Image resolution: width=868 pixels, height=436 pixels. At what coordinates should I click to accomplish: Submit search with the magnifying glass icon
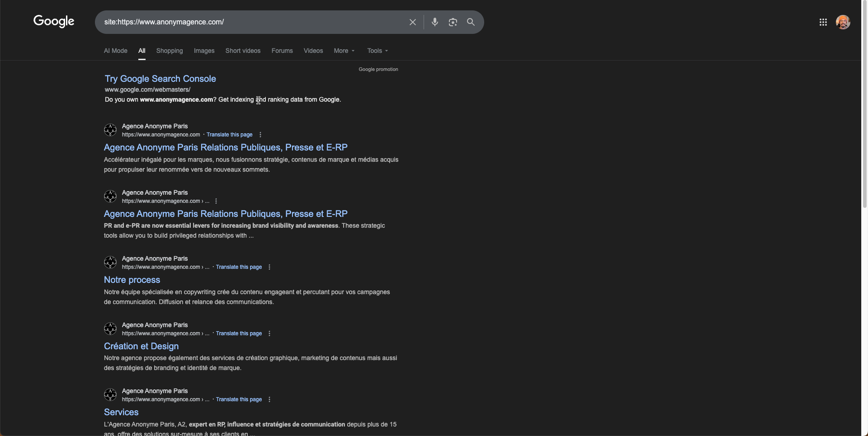coord(471,22)
